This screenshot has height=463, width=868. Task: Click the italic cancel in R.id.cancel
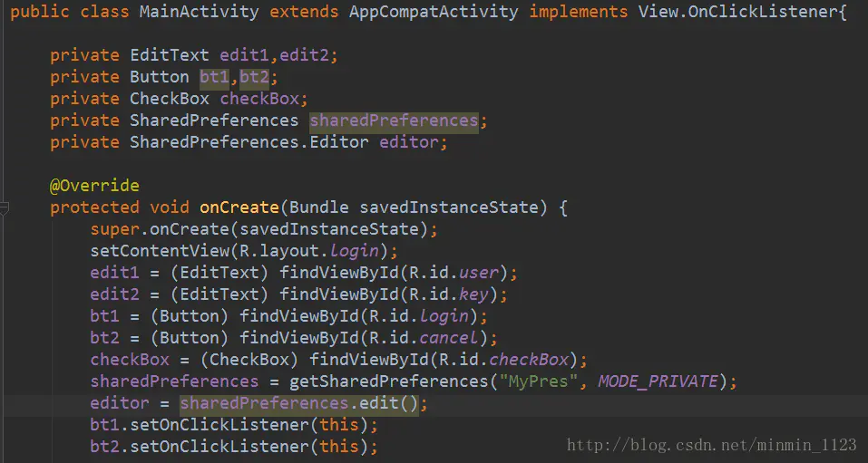[x=449, y=338]
